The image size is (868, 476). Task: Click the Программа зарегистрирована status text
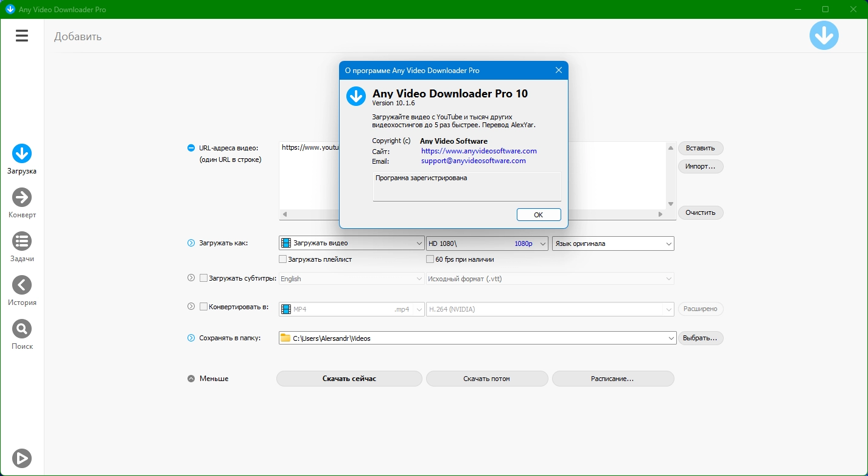click(421, 178)
